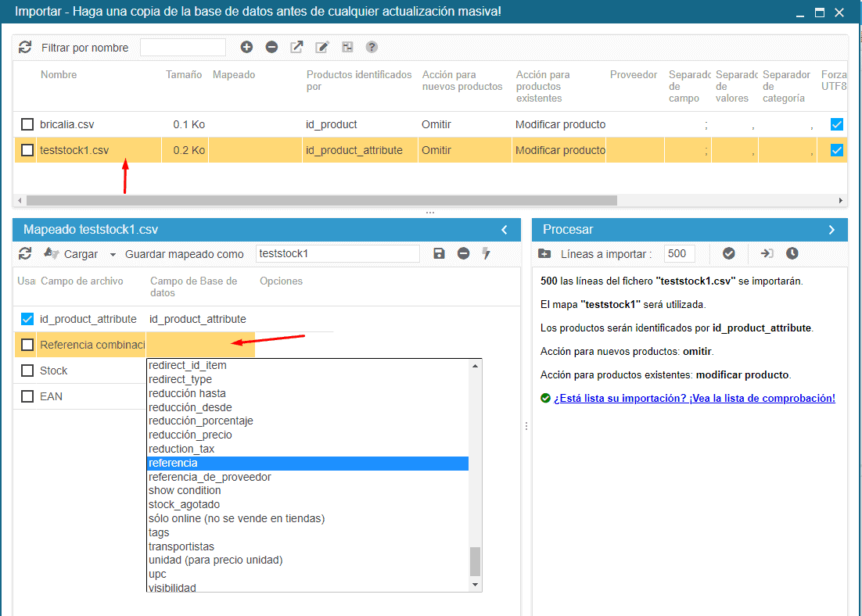Click the Cargar button

(71, 254)
